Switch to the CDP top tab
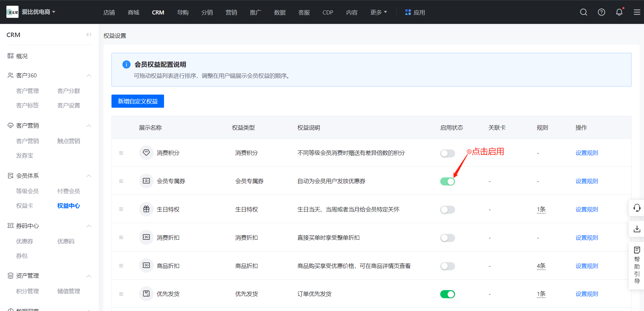The height and width of the screenshot is (311, 644). click(328, 12)
